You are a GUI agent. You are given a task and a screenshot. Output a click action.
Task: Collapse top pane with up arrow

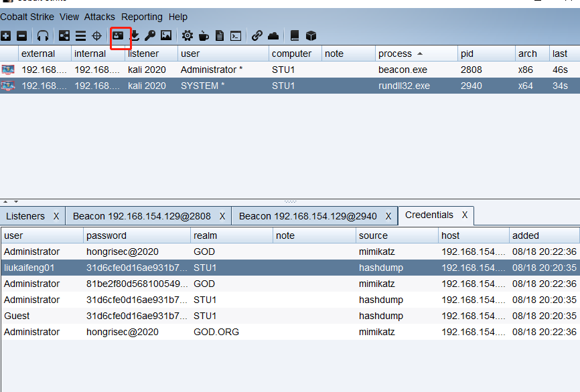pyautogui.click(x=5, y=202)
